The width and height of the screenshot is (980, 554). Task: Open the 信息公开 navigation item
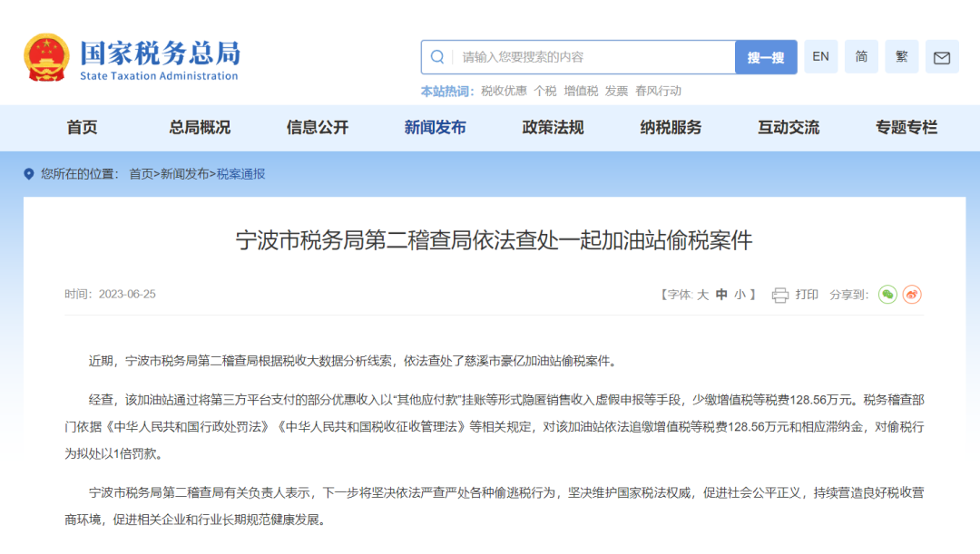click(x=318, y=128)
